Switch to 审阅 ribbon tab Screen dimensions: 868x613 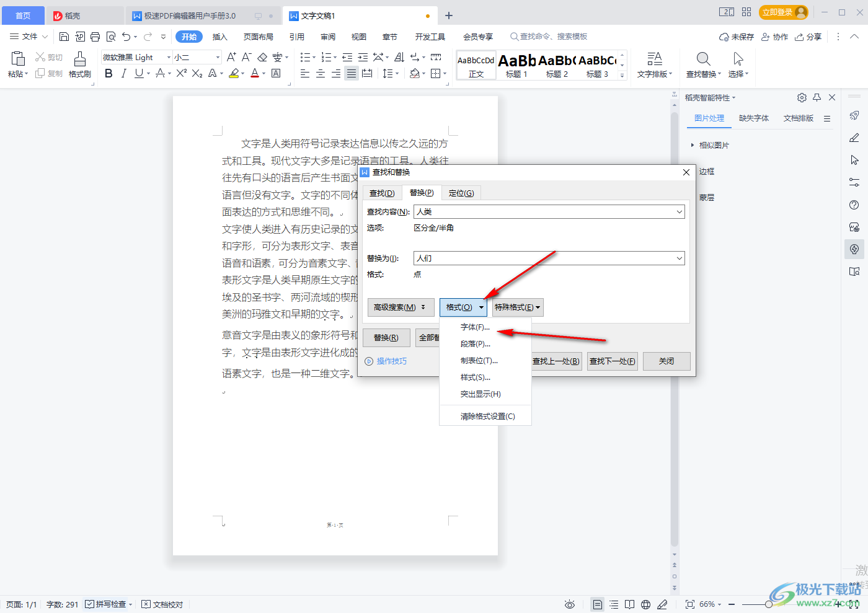click(x=328, y=37)
